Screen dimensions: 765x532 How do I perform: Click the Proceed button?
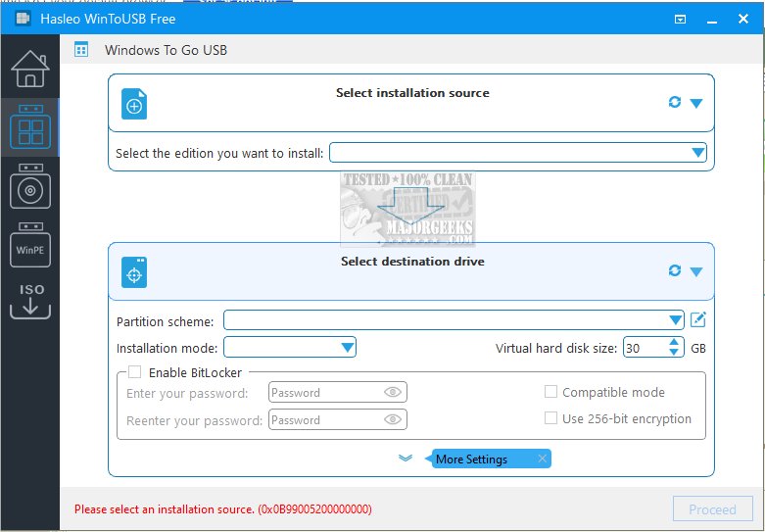(713, 509)
